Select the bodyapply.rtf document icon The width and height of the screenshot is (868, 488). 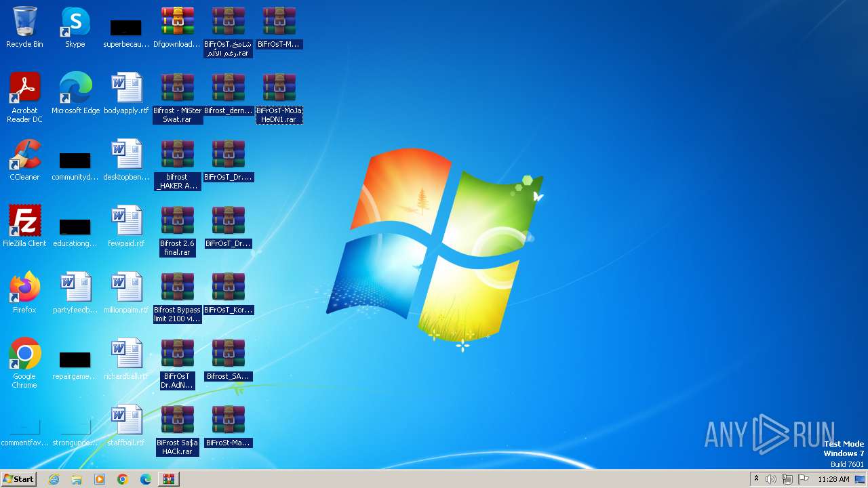click(x=126, y=94)
